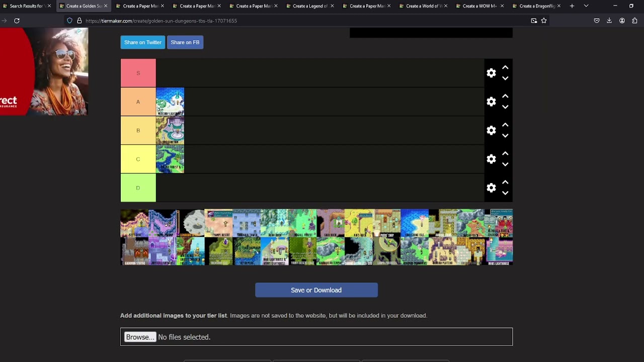Close the Create a Golden Sun tab
Screen dimensions: 644x362
(x=106, y=6)
